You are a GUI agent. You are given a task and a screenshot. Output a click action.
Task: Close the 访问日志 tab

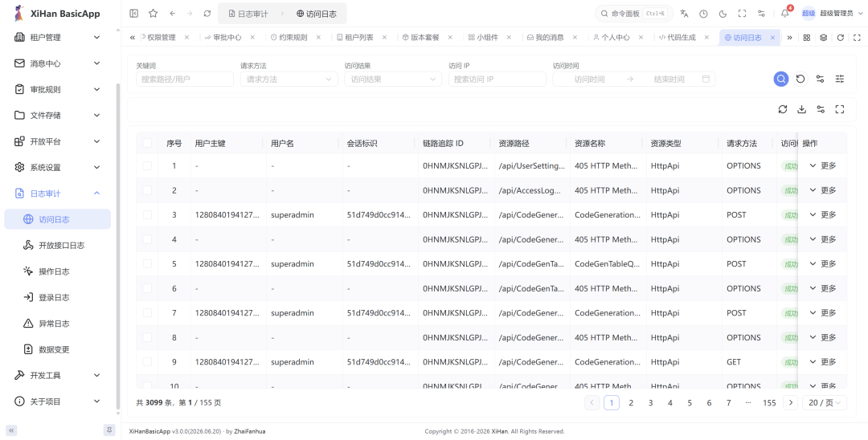[x=772, y=38]
